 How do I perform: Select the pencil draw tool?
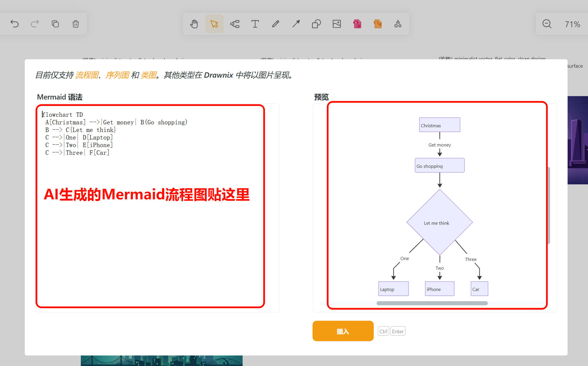click(276, 24)
